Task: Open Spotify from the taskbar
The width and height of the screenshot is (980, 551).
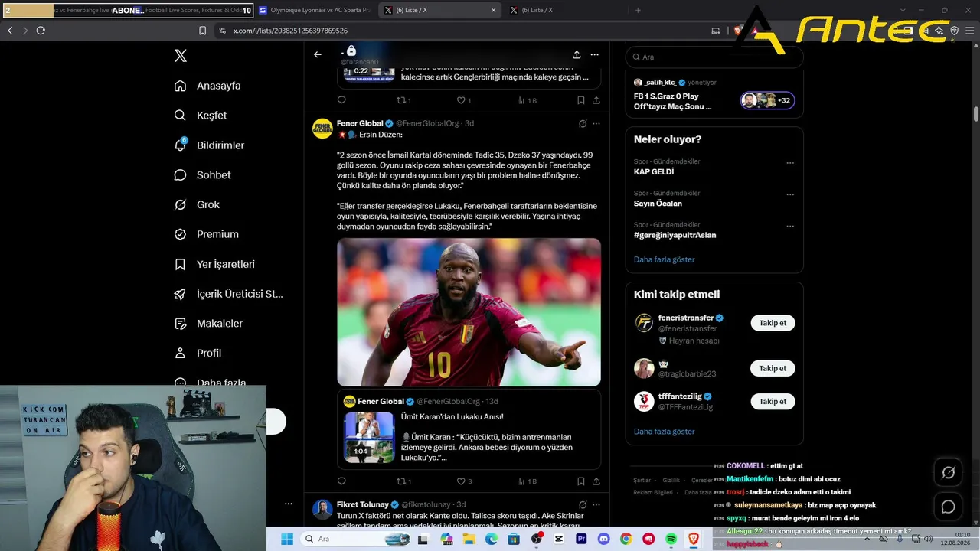Action: (x=671, y=539)
